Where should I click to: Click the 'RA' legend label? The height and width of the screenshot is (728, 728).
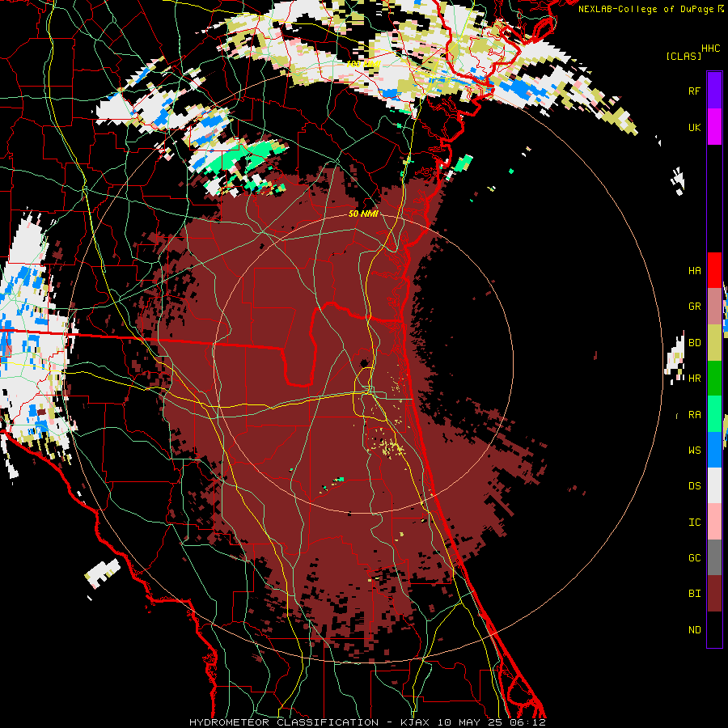tap(694, 415)
